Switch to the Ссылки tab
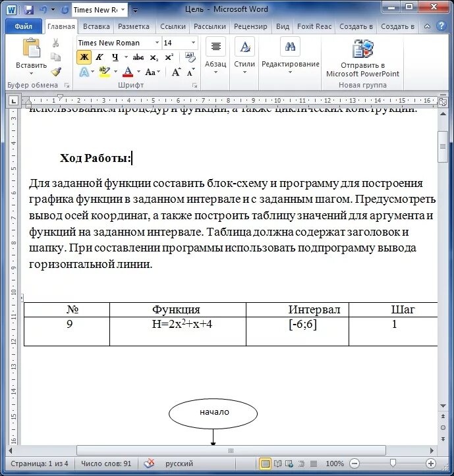 pyautogui.click(x=173, y=27)
